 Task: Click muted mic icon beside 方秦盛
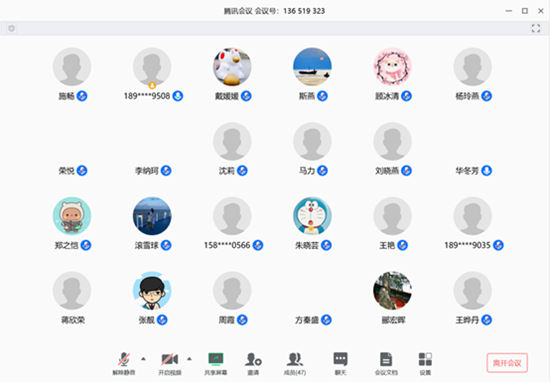tap(326, 320)
